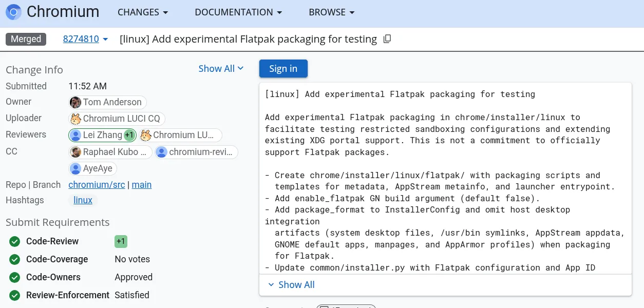The width and height of the screenshot is (644, 308).
Task: Click AyeAye's avatar icon
Action: click(75, 168)
